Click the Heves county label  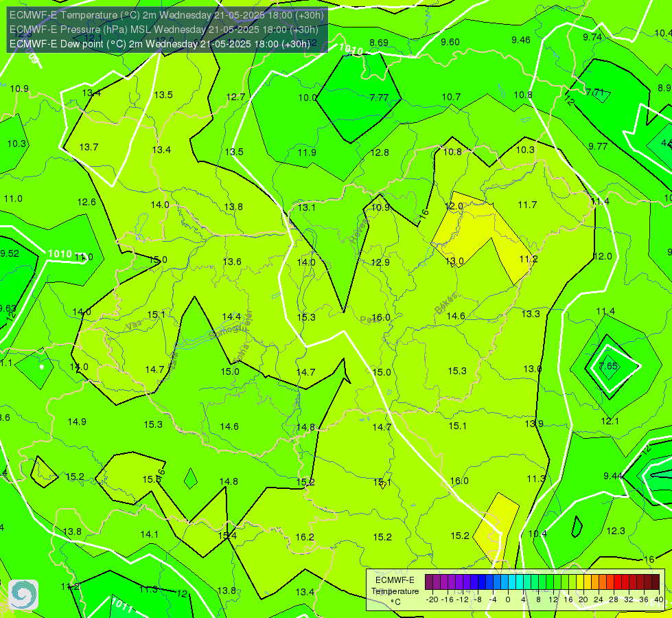[358, 231]
